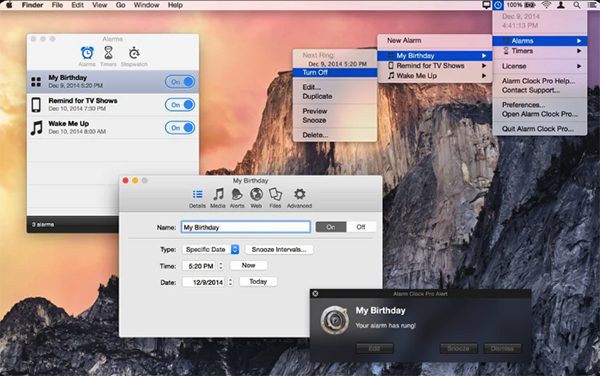Image resolution: width=600 pixels, height=376 pixels.
Task: Open Notification Center list icon
Action: (592, 5)
